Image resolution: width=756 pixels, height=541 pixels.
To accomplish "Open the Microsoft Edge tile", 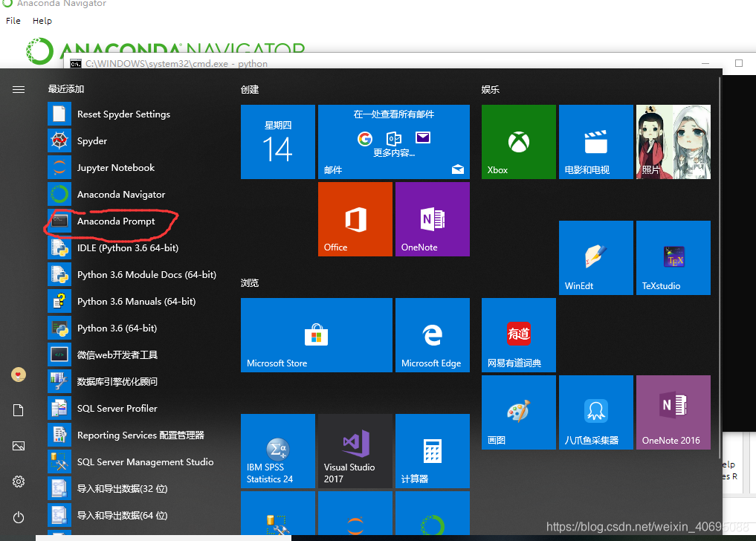I will coord(433,335).
